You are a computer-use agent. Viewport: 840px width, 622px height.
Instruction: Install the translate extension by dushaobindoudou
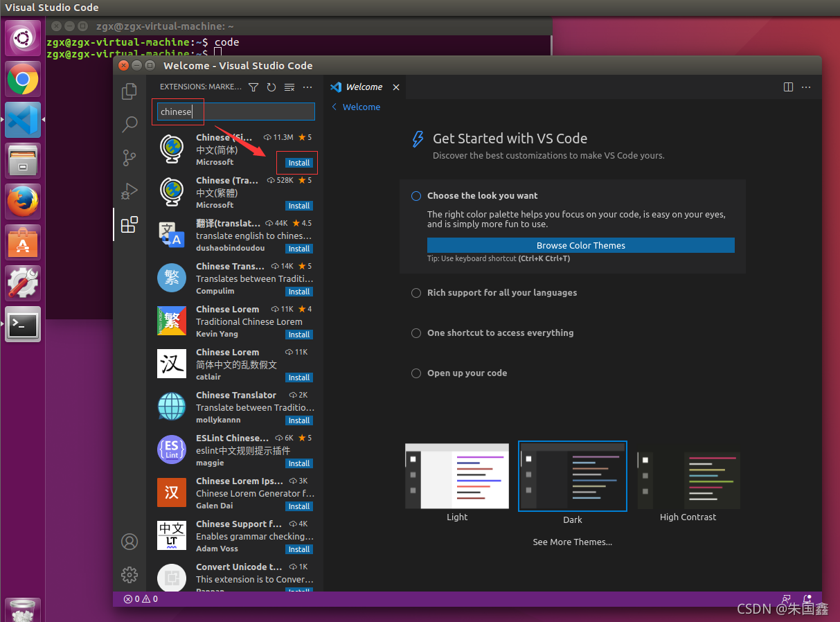coord(299,249)
